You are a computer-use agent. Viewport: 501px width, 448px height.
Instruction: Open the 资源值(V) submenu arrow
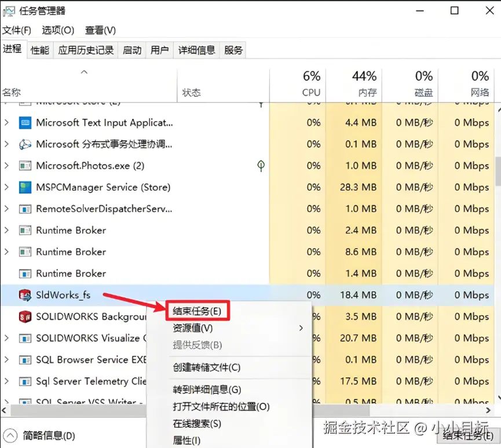pos(301,328)
